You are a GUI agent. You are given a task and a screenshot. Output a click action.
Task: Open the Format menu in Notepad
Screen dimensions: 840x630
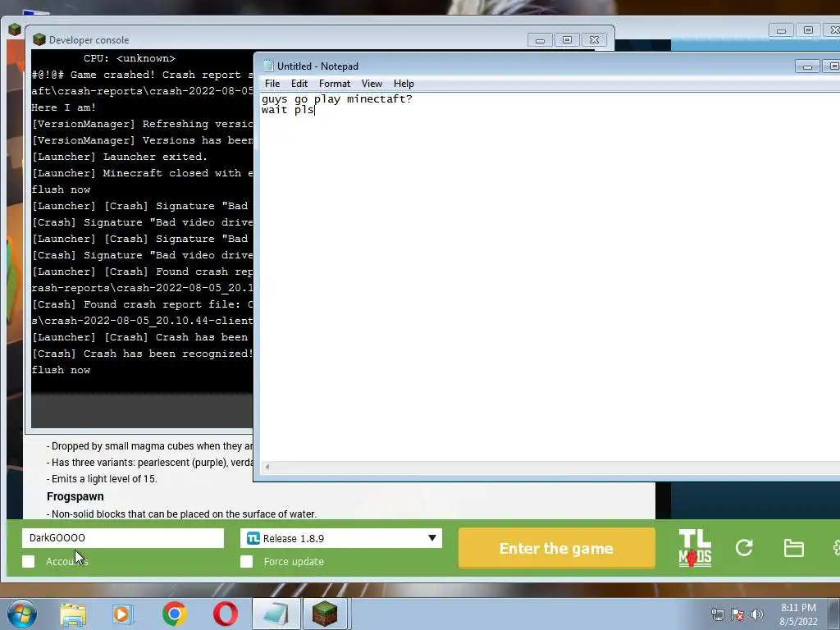coord(335,84)
